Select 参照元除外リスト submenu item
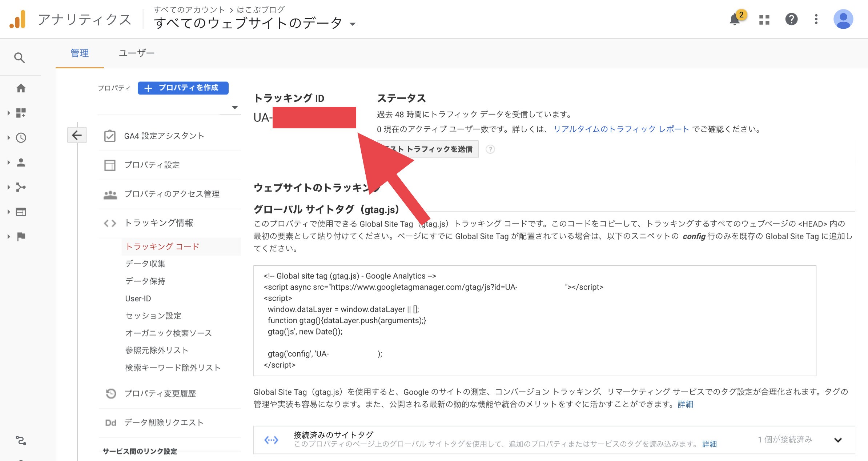This screenshot has width=868, height=461. (157, 350)
